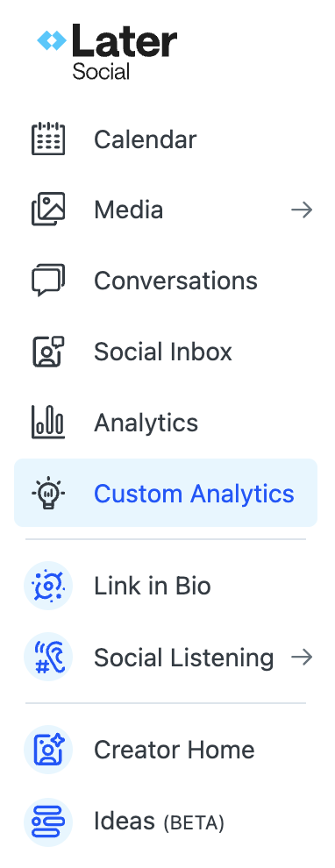Viewport: 335px width, 868px height.
Task: Go to Conversations text label
Action: [175, 281]
